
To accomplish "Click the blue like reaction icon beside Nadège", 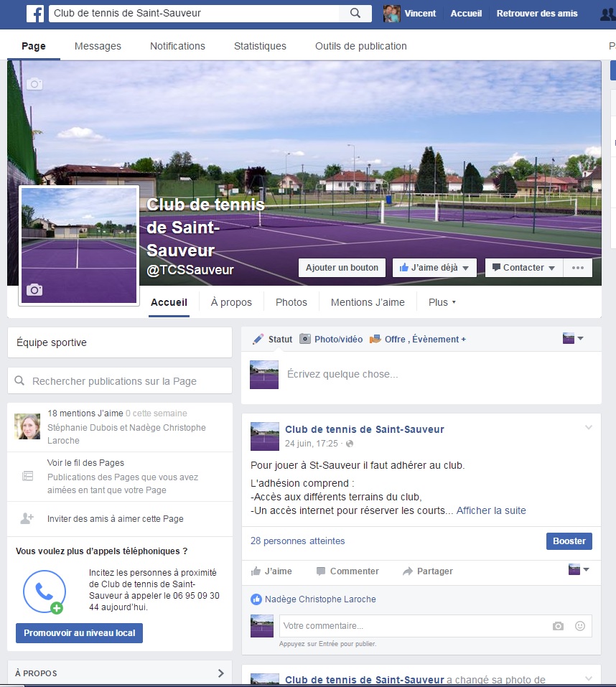I will pos(256,599).
